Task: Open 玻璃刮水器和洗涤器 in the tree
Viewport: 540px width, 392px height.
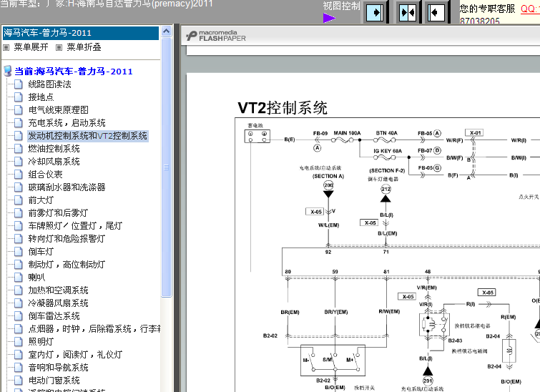Action: coord(67,187)
